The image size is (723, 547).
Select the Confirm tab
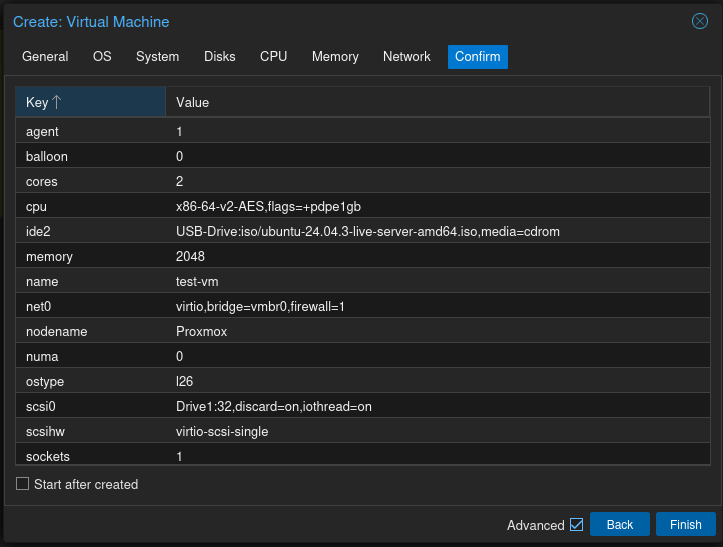tap(478, 57)
